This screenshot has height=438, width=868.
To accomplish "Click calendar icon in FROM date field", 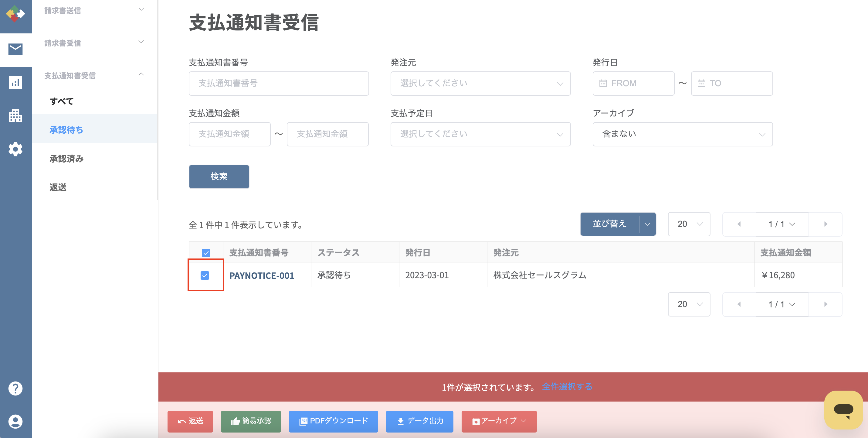I will (603, 83).
